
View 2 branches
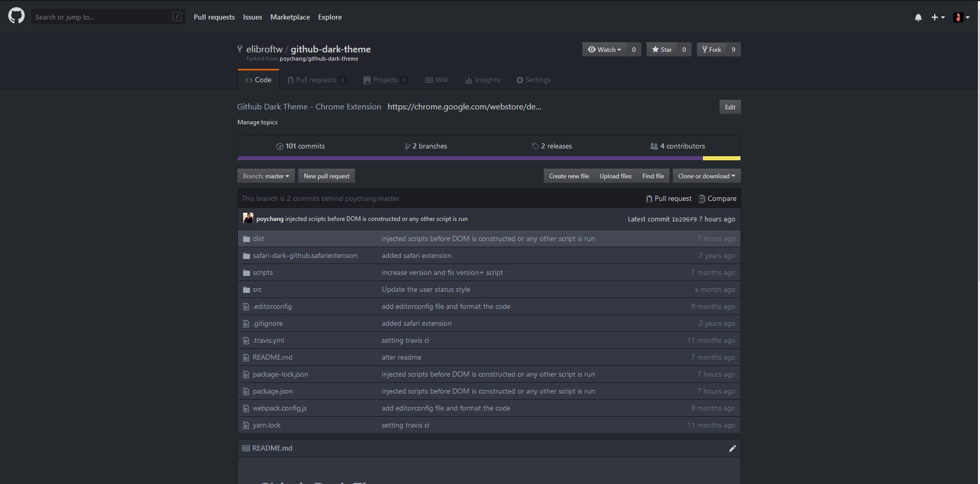pos(426,146)
